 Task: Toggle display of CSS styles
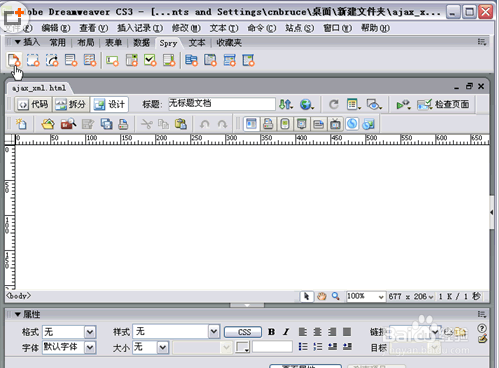pos(352,124)
